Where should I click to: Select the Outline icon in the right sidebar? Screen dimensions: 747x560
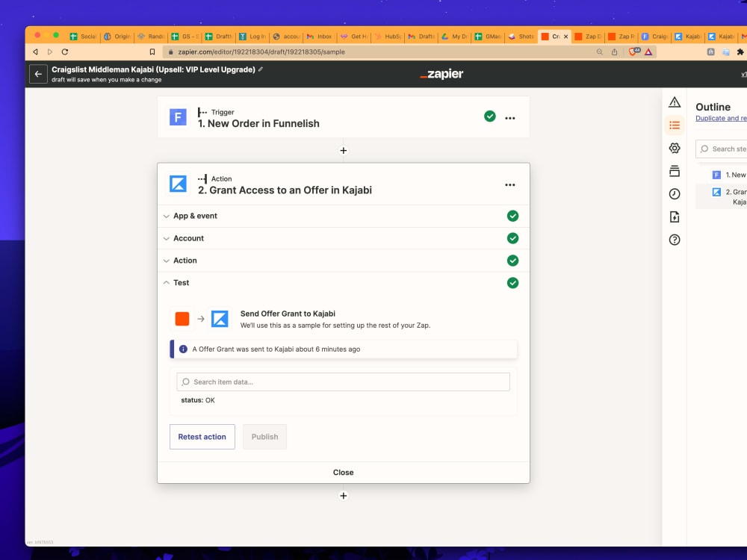tap(675, 125)
